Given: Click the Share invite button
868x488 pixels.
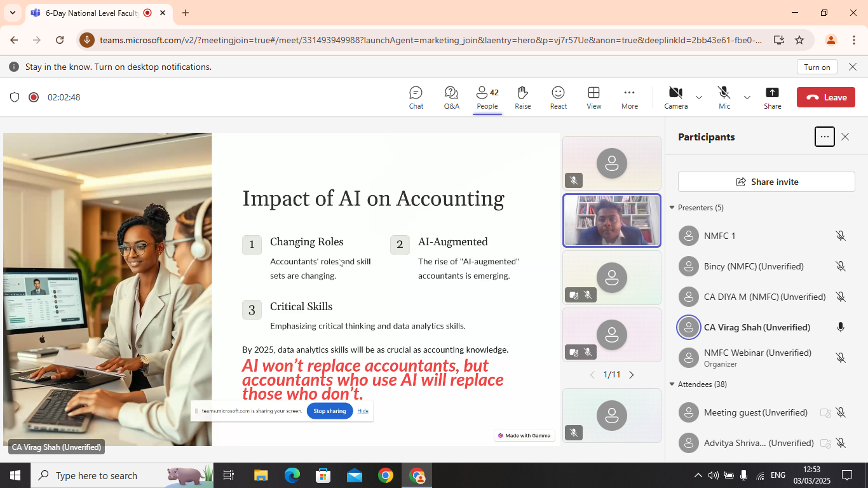Looking at the screenshot, I should (x=766, y=182).
